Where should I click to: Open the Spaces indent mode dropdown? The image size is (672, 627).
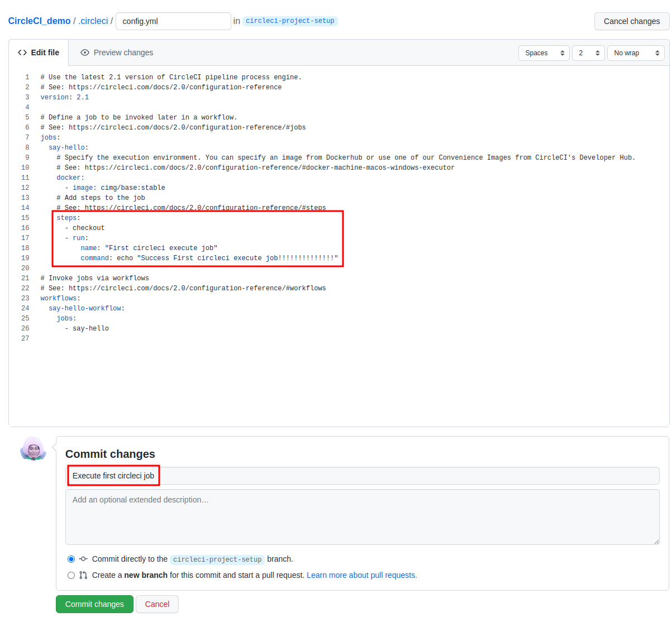coord(544,53)
